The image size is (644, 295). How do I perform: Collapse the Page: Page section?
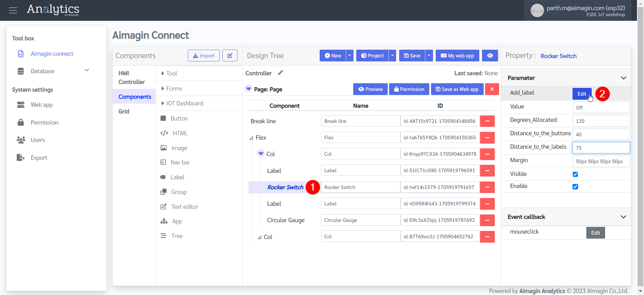pos(249,89)
